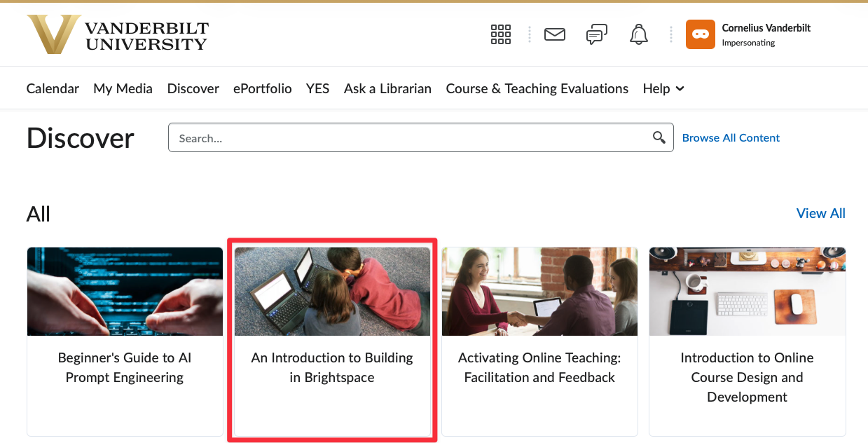The image size is (868, 443).
Task: Click the Vanderbilt University logo
Action: 118,34
